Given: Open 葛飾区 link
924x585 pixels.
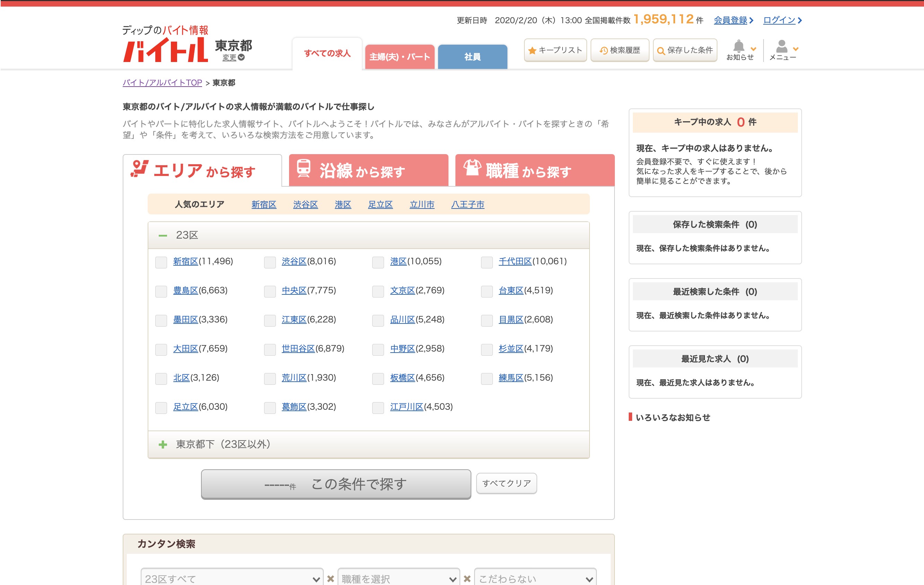Looking at the screenshot, I should coord(294,407).
